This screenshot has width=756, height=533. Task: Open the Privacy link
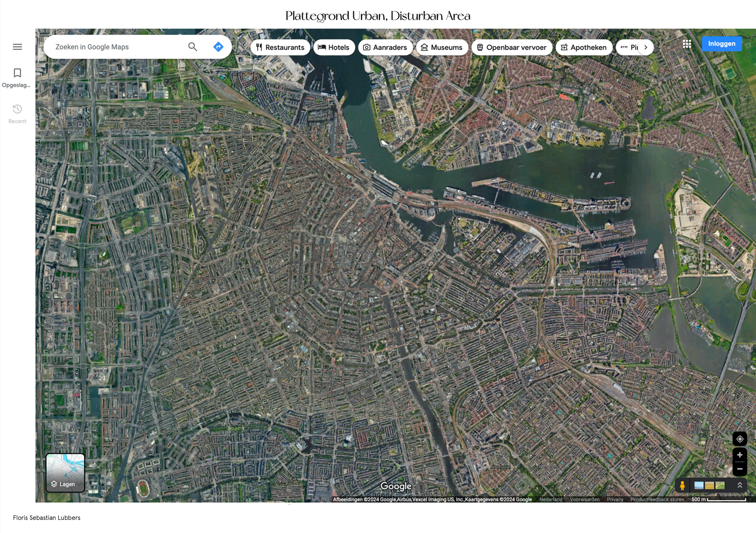coord(615,500)
